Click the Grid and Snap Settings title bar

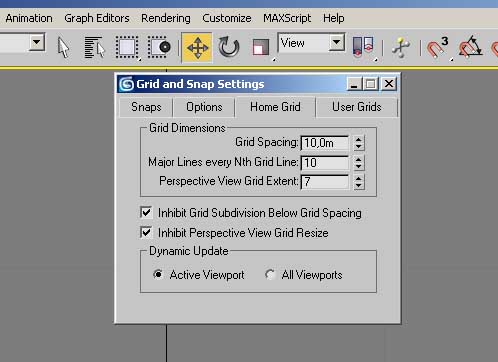[258, 84]
